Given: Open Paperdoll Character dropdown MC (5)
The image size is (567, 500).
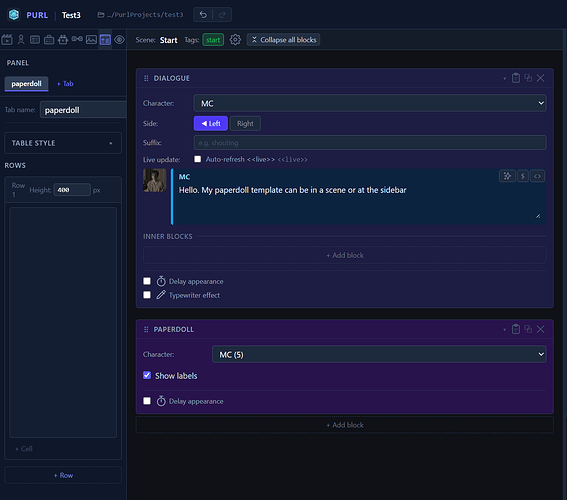Looking at the screenshot, I should pos(379,354).
